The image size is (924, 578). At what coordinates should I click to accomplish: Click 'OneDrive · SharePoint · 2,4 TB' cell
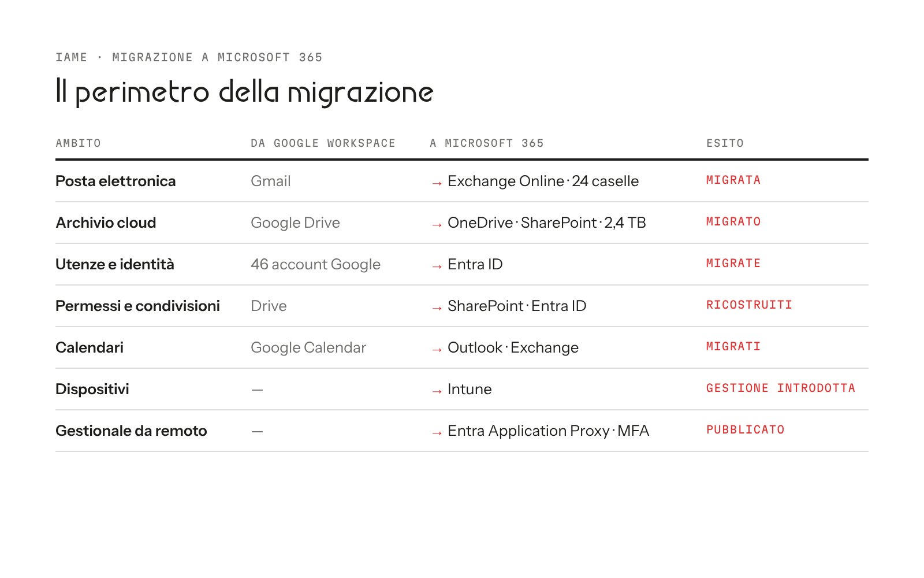click(x=546, y=223)
